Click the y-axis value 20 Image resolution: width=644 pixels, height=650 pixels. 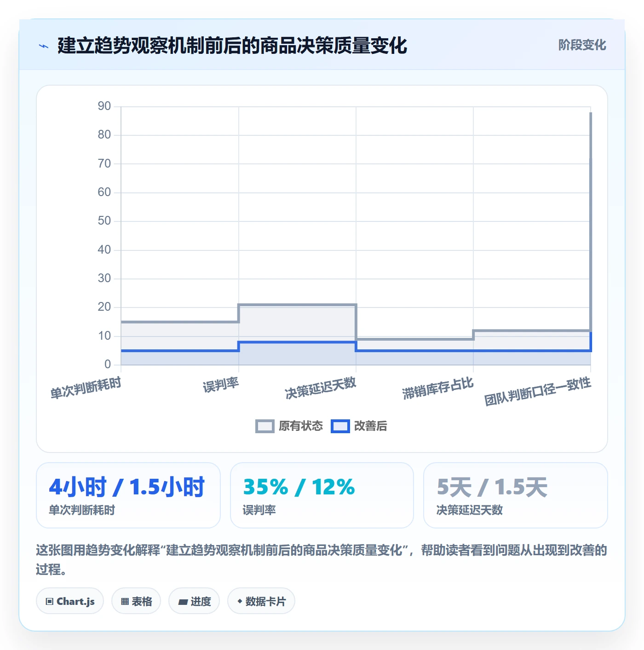[104, 307]
